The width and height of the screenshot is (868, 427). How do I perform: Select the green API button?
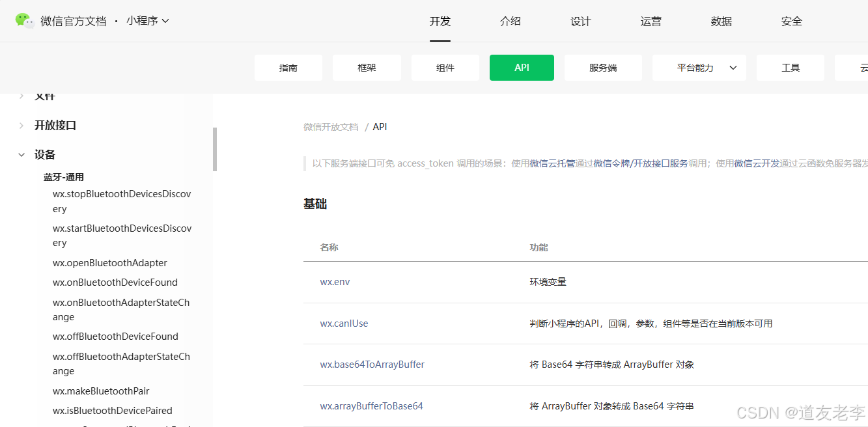point(522,68)
